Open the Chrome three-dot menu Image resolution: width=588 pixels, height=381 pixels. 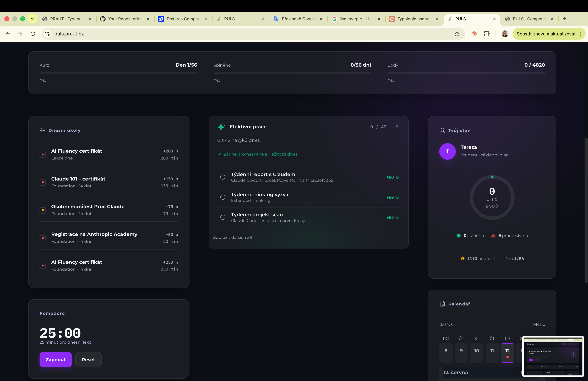(x=580, y=34)
